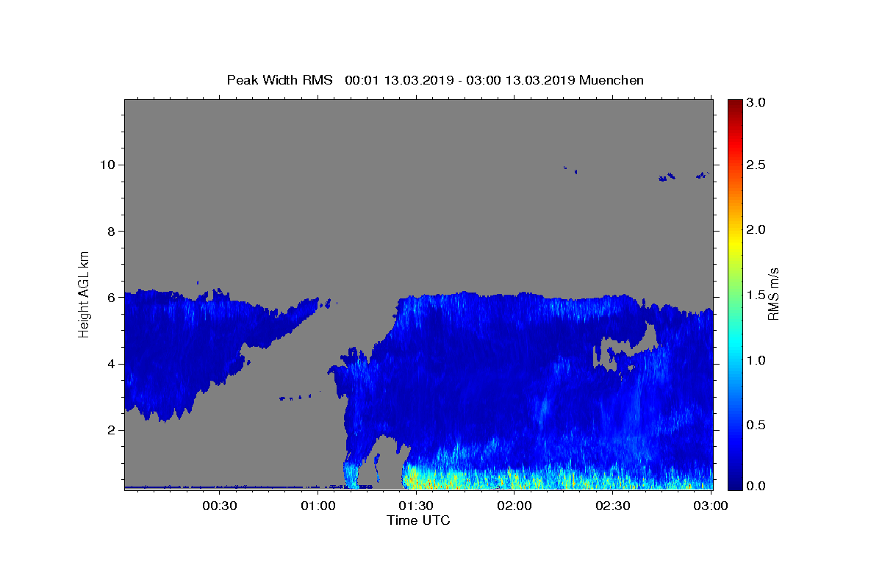The width and height of the screenshot is (882, 588).
Task: Click the 01:30 time tick label
Action: tap(416, 506)
